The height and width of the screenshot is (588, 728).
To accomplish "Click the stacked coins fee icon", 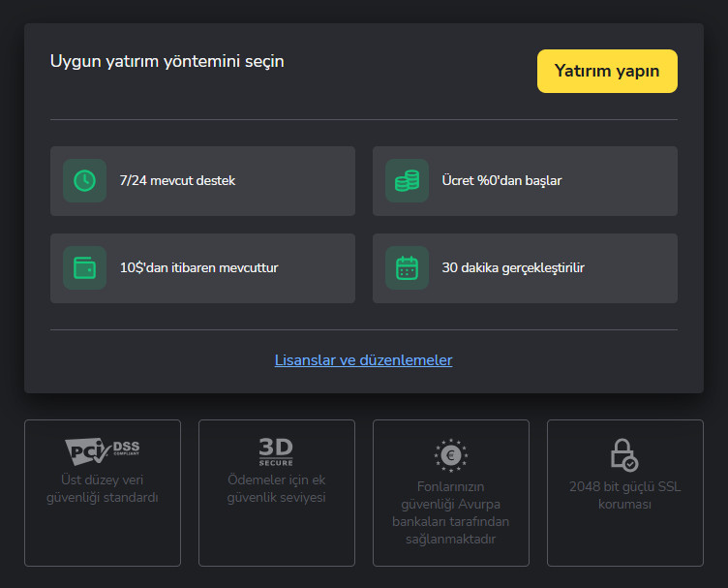I will coord(407,181).
